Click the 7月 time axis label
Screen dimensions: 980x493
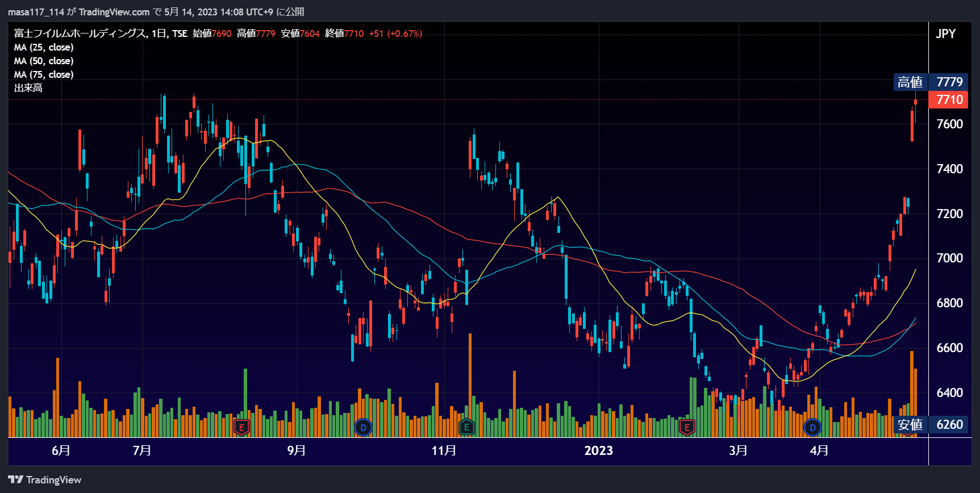[x=141, y=450]
